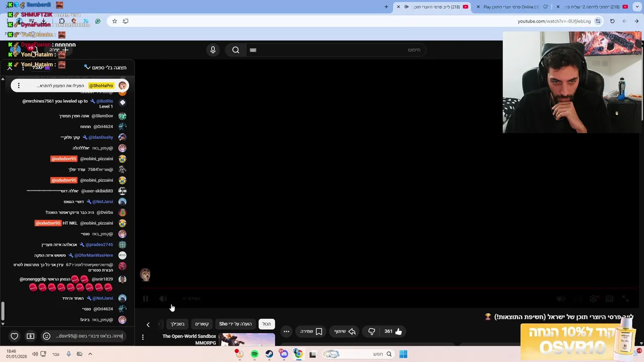Viewport: 644px width, 362px height.
Task: Open a new browser tab with plus
Action: (386, 7)
